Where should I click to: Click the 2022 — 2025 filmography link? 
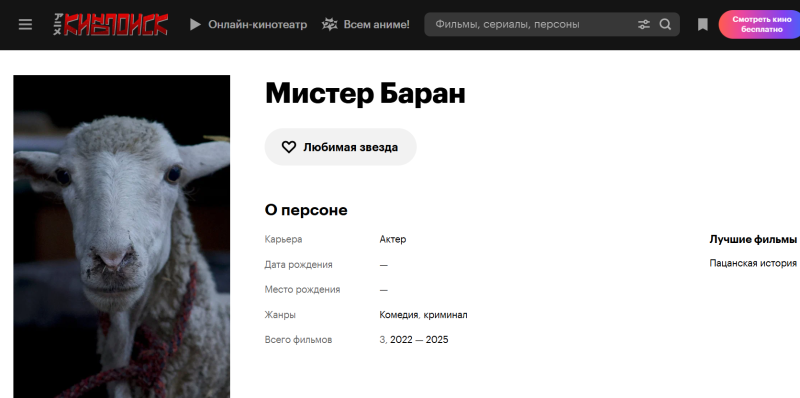click(x=419, y=340)
